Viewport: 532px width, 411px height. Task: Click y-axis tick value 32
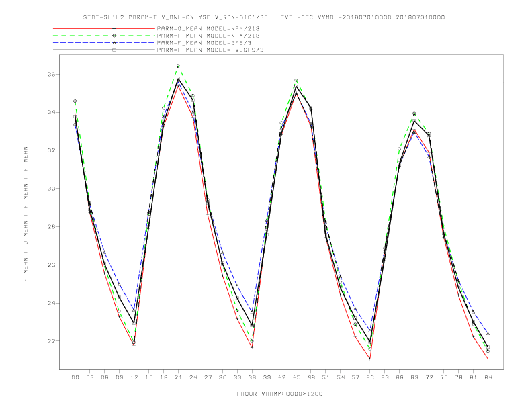(51, 150)
